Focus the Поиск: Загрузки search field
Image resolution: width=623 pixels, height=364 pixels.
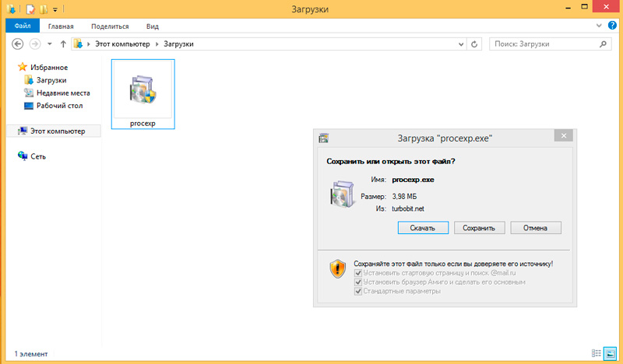coord(551,44)
